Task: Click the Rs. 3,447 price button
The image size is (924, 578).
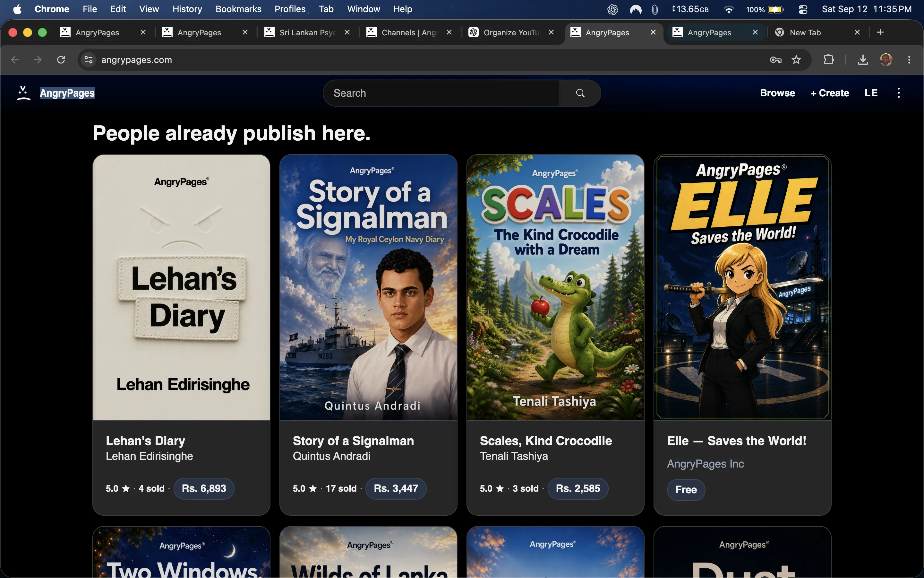Action: coord(396,488)
